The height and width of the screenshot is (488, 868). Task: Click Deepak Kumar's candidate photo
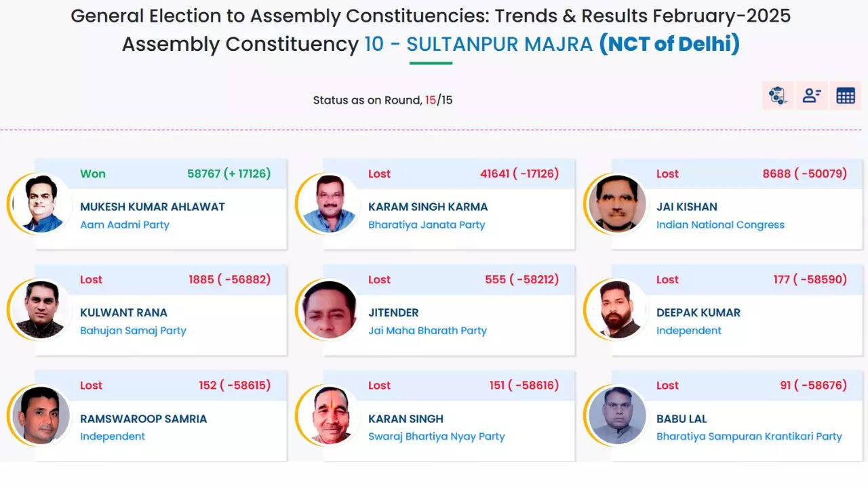[617, 309]
